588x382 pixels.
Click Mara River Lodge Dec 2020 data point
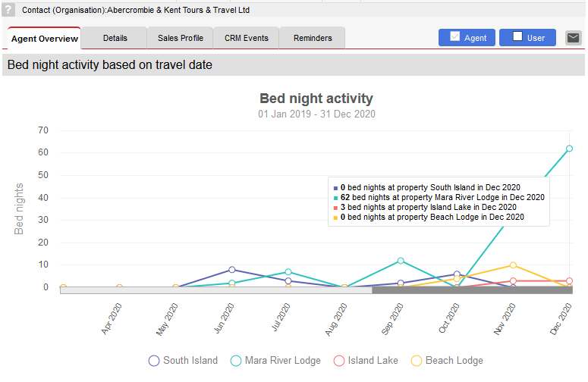point(569,149)
